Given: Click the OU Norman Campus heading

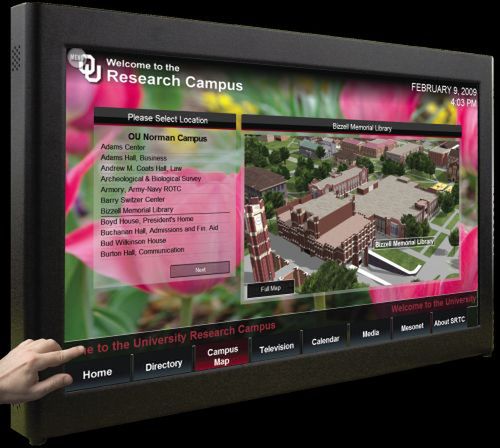Looking at the screenshot, I should coord(168,137).
